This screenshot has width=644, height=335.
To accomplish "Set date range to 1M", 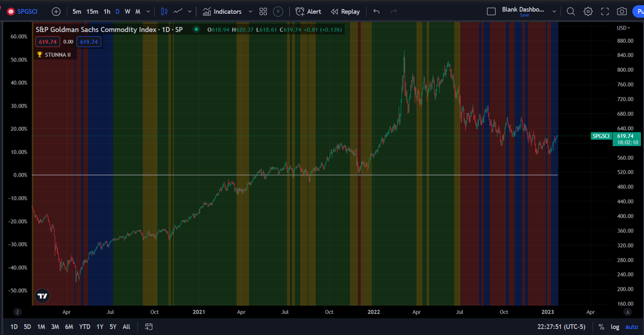I will [x=41, y=327].
